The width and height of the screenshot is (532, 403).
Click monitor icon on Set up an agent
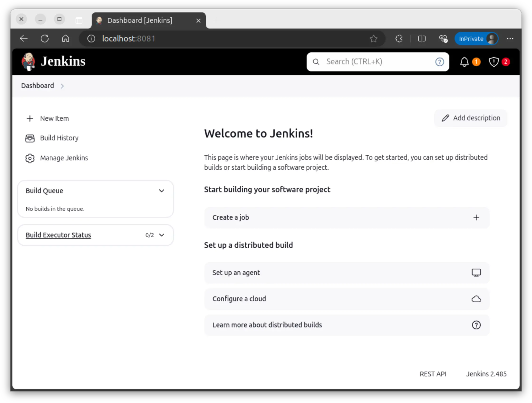(476, 273)
